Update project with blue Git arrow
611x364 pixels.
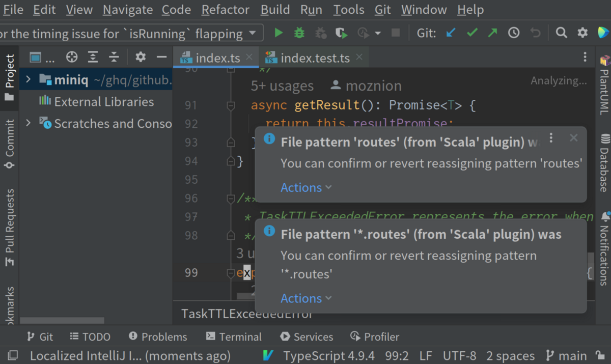click(451, 33)
